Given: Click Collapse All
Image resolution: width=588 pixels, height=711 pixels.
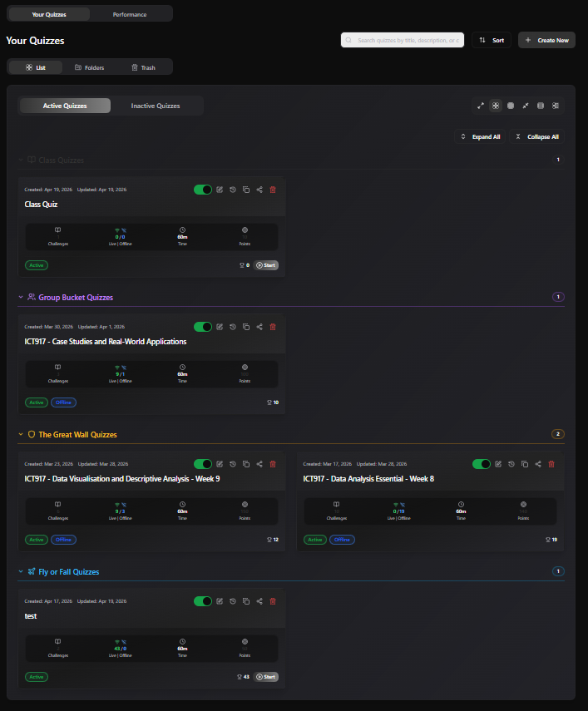Looking at the screenshot, I should (537, 136).
